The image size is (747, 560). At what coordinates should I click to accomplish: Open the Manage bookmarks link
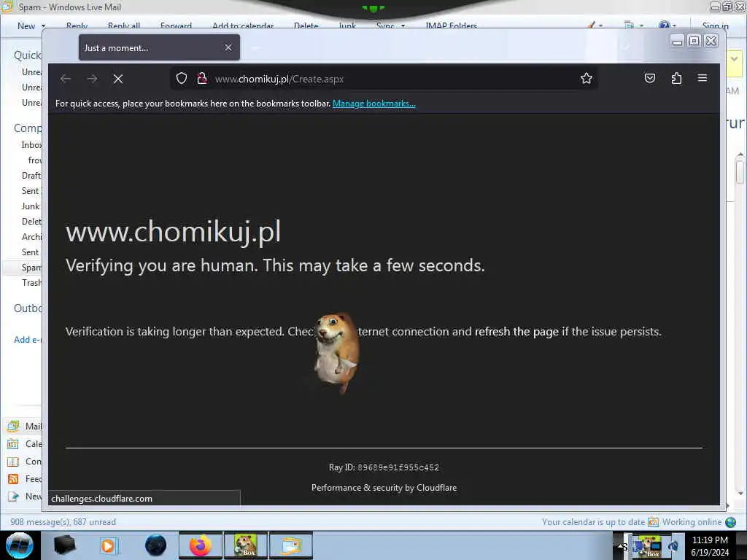(374, 104)
